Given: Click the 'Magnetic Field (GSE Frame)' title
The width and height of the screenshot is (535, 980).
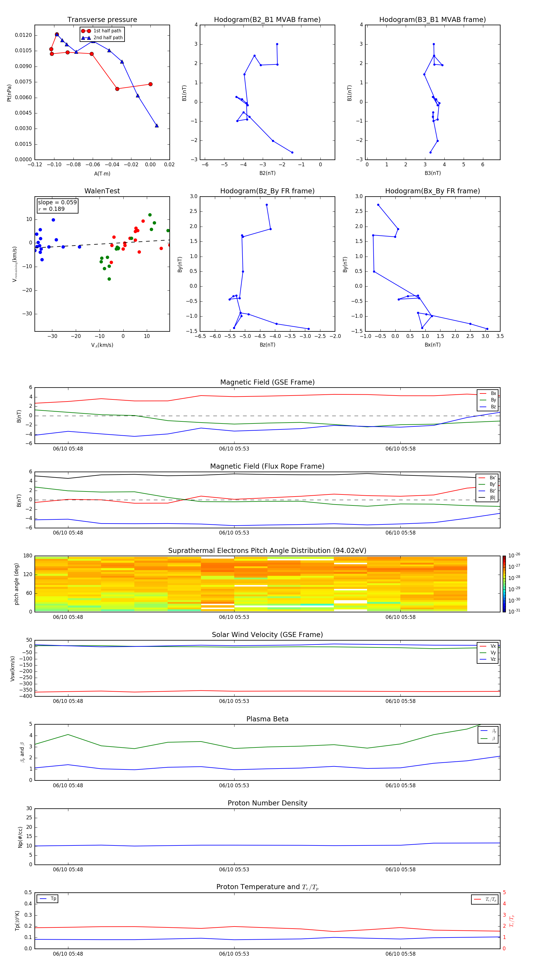Looking at the screenshot, I should 267,382.
